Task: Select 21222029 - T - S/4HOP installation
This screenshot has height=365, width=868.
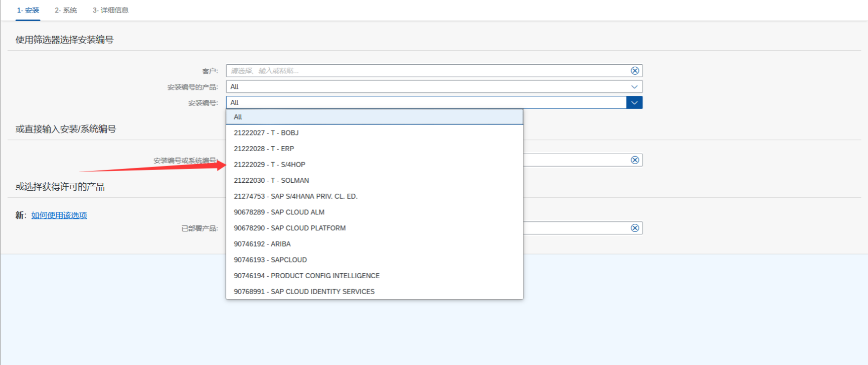Action: [x=269, y=165]
